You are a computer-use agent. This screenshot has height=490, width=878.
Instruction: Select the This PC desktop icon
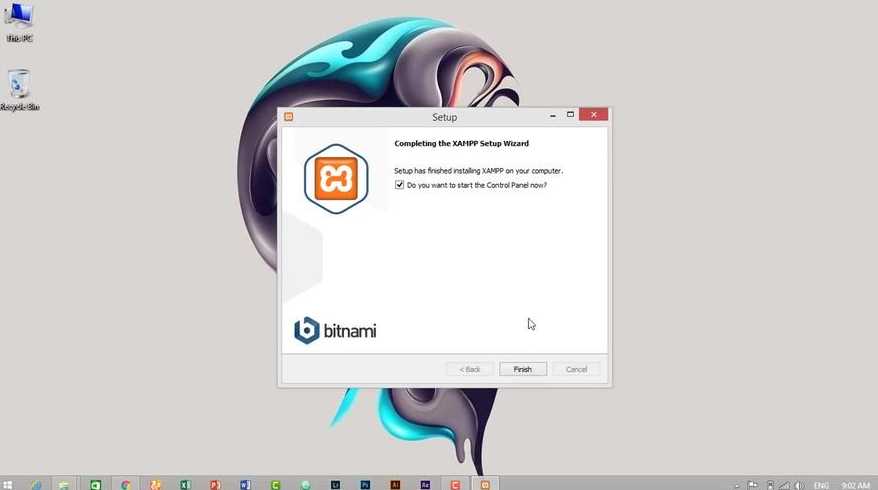(x=19, y=22)
